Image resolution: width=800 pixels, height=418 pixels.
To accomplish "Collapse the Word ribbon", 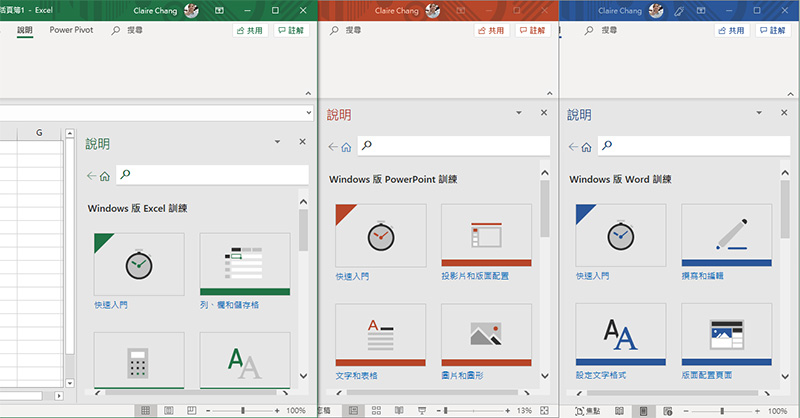I will pyautogui.click(x=790, y=94).
